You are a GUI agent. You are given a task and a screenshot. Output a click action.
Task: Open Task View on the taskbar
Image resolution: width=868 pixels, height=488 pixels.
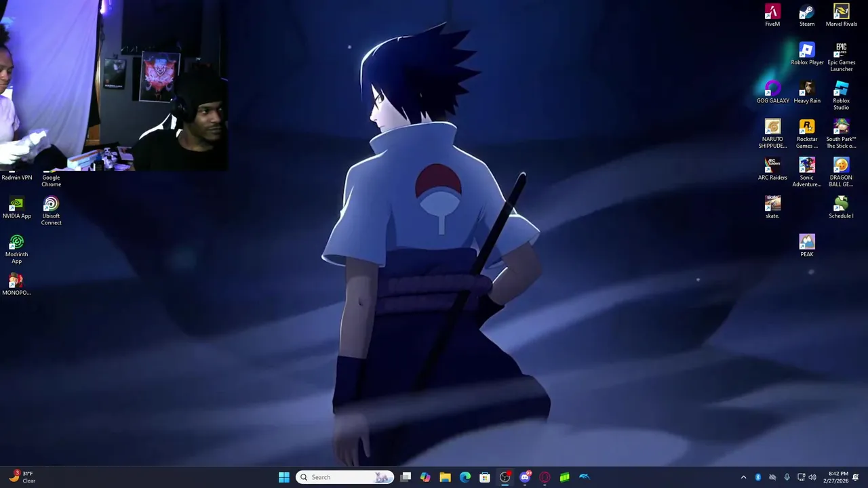(406, 477)
